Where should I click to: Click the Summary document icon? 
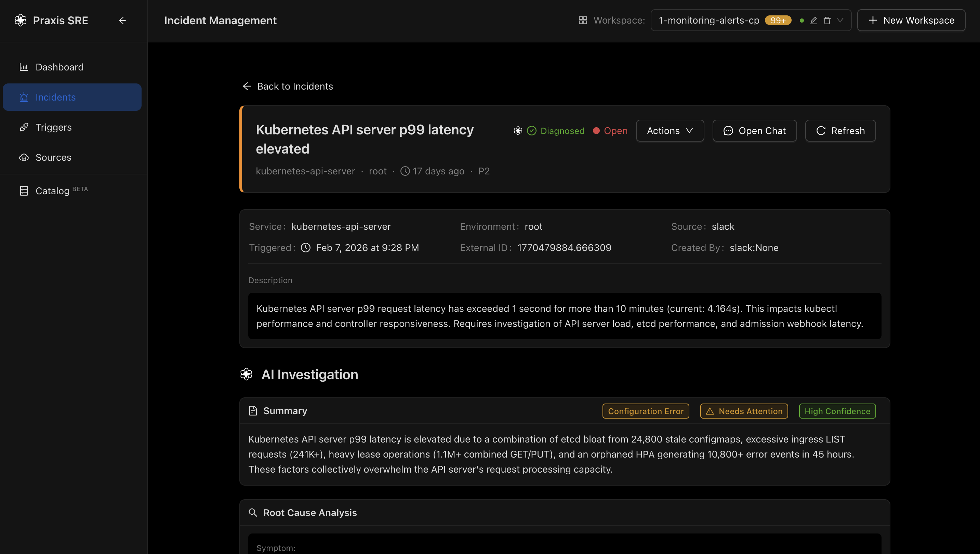tap(253, 411)
